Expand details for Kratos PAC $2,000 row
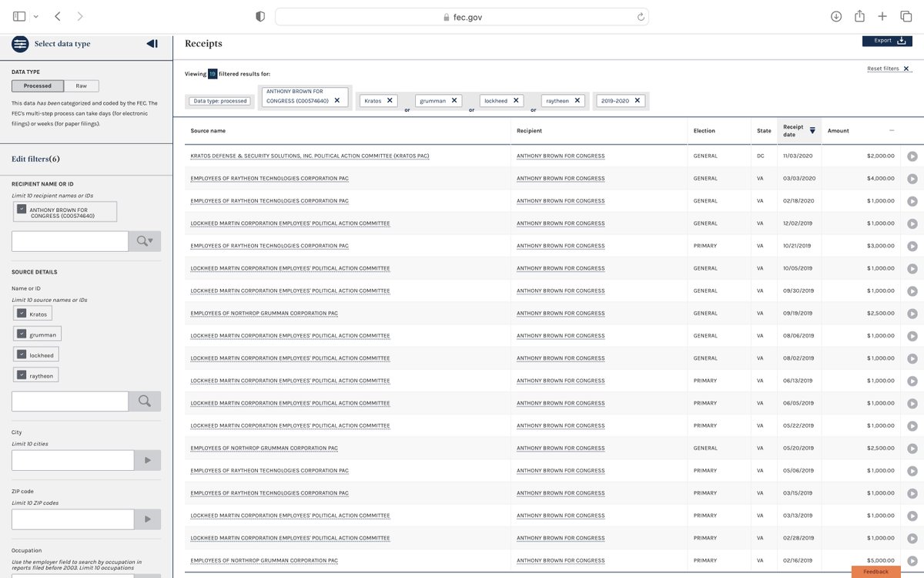This screenshot has width=924, height=578. 912,156
